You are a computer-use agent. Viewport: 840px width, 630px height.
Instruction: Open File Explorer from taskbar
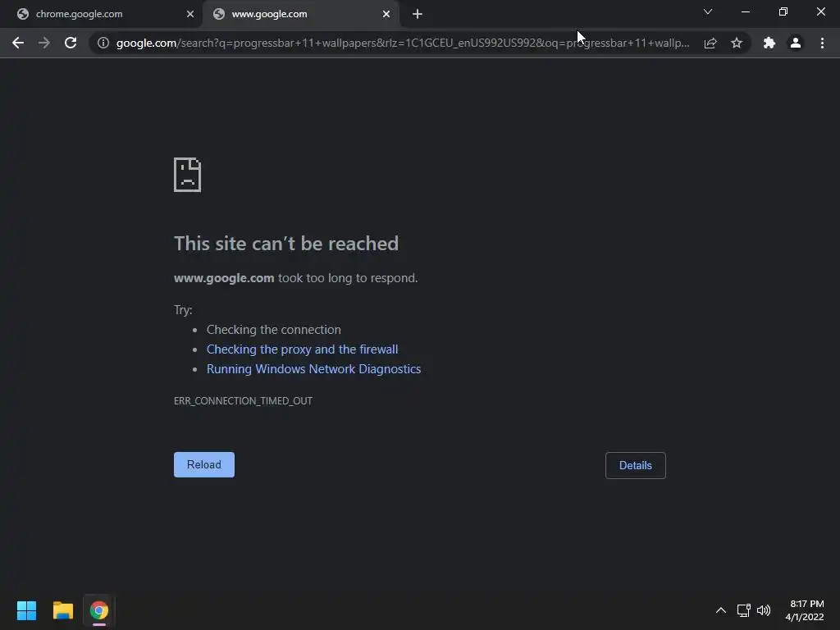tap(62, 610)
